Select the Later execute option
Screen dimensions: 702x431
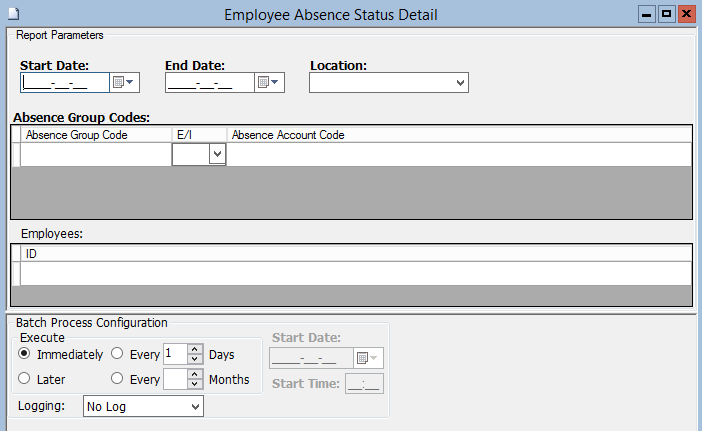(x=24, y=379)
